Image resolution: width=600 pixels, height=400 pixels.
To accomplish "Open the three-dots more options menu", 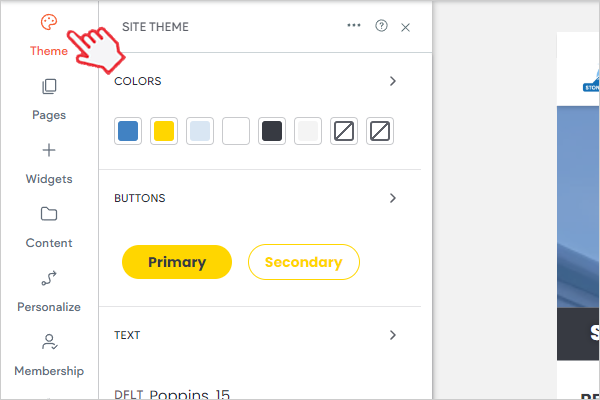I will pyautogui.click(x=354, y=26).
